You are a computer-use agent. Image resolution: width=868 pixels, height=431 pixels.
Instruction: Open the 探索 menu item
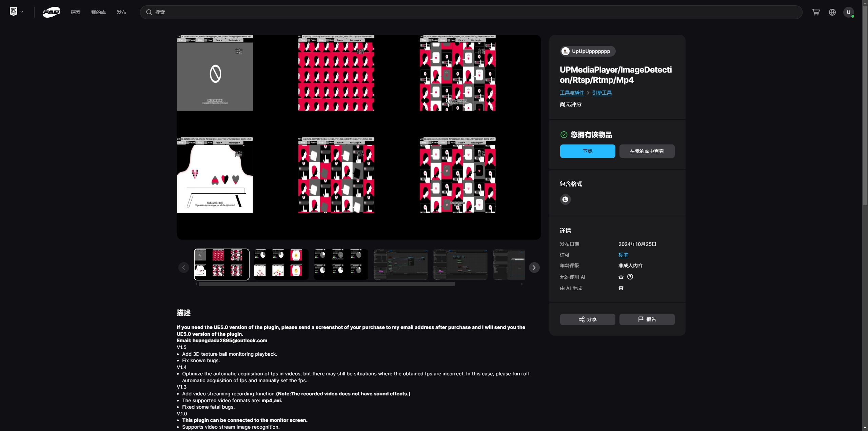click(x=76, y=12)
